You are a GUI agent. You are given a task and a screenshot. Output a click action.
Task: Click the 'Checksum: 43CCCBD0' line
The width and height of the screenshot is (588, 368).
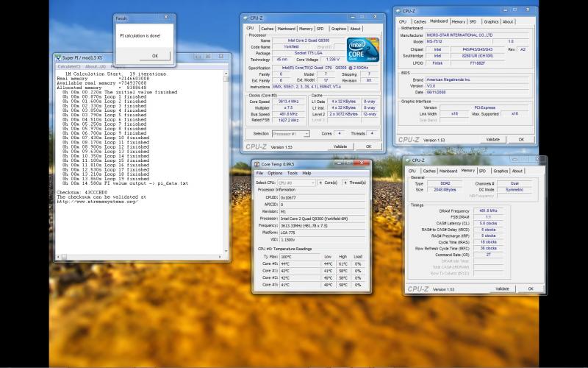tap(82, 192)
